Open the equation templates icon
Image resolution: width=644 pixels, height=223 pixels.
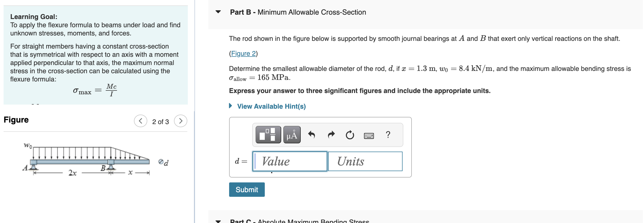pyautogui.click(x=268, y=135)
